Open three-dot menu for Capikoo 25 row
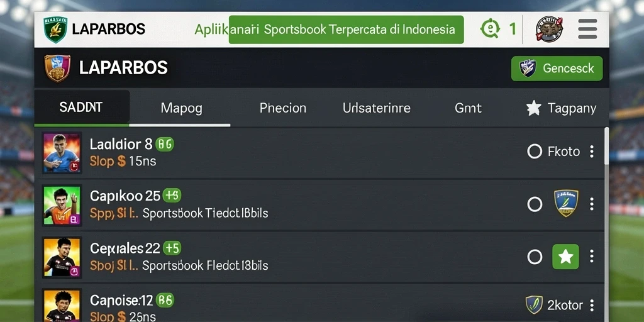The image size is (644, 322). tap(591, 204)
